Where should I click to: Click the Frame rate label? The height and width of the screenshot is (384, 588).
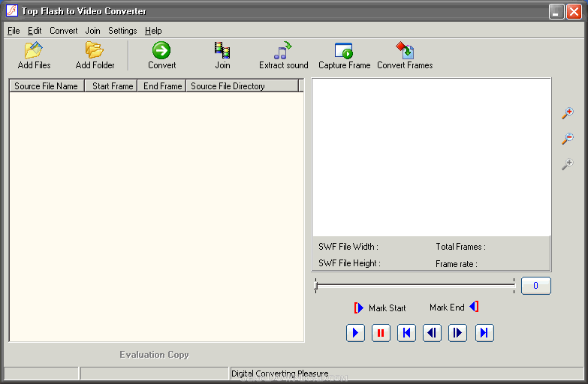point(457,264)
